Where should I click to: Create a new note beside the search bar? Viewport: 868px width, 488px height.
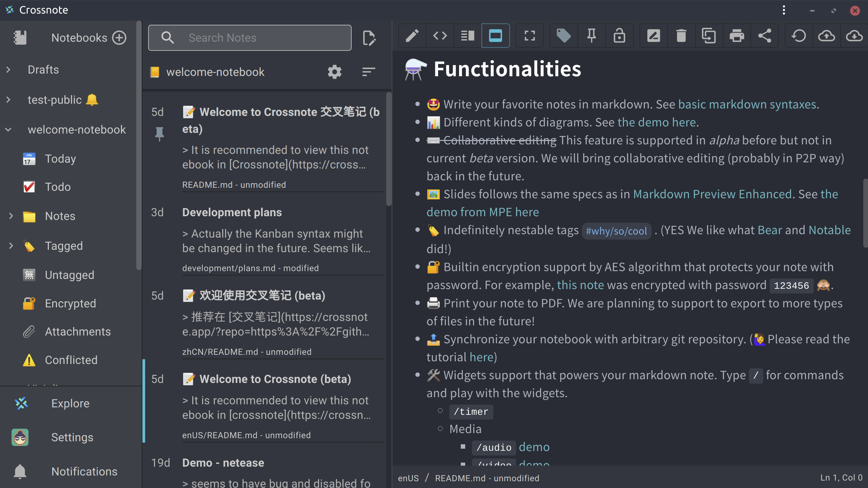(370, 38)
